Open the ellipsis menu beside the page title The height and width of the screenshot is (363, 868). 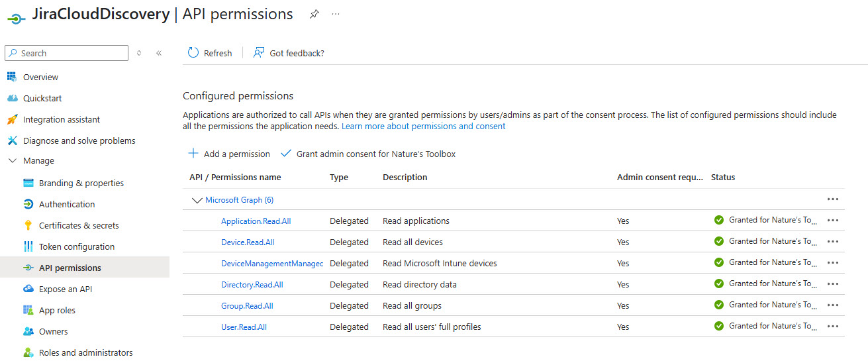click(336, 14)
